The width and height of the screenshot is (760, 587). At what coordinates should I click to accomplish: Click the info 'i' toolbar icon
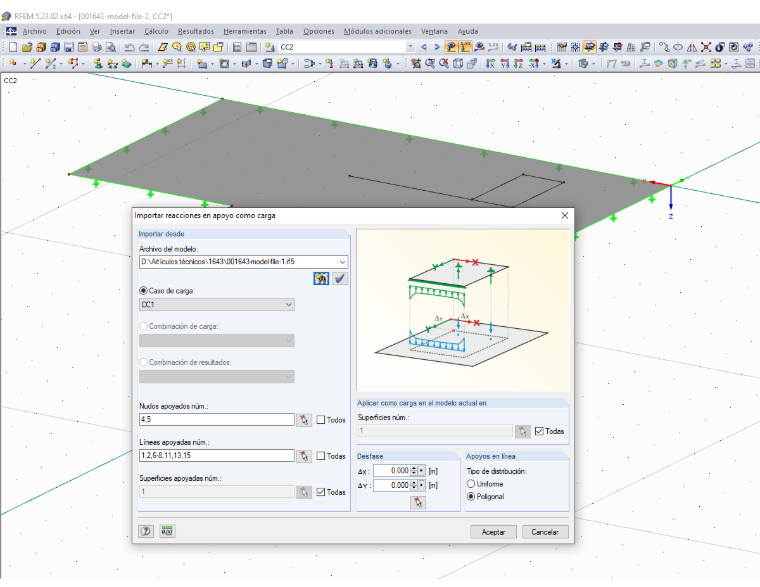(x=720, y=47)
